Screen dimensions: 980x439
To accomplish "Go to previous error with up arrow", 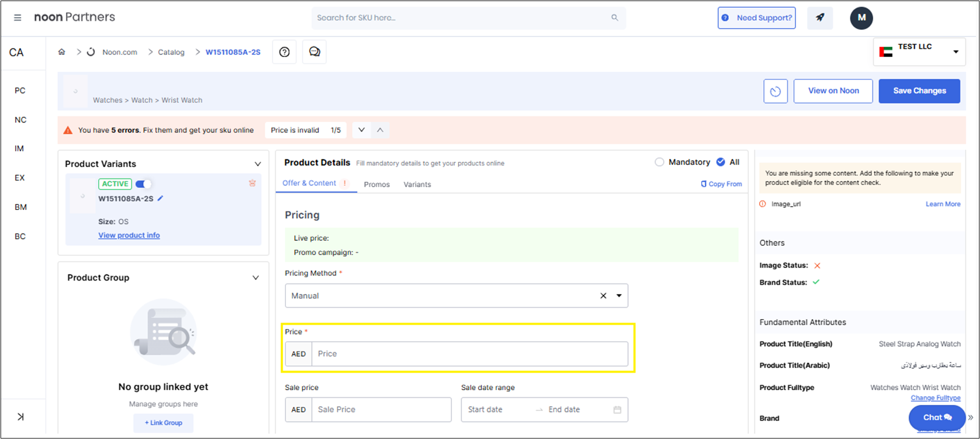I will pyautogui.click(x=380, y=130).
